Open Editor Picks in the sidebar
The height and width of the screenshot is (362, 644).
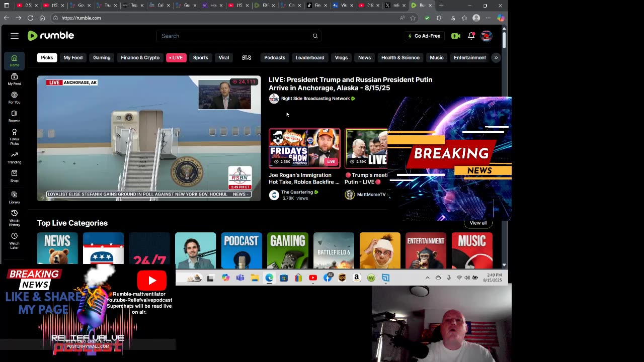coord(14,137)
